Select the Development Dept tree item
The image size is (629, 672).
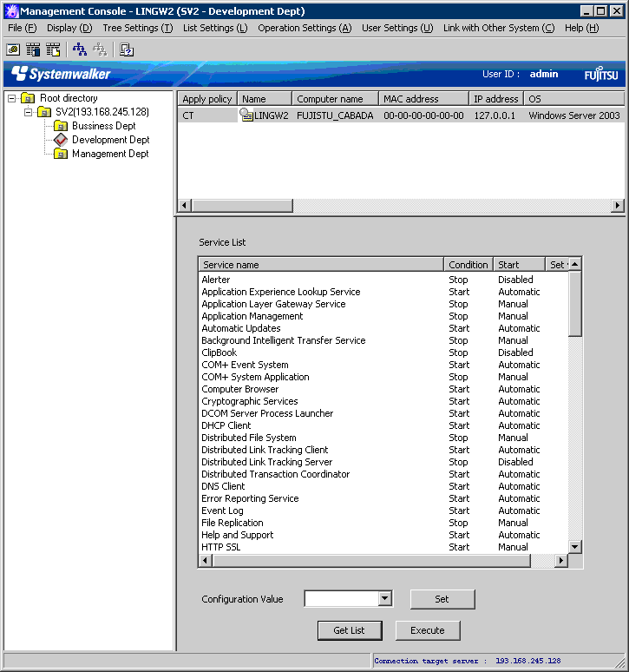(111, 140)
